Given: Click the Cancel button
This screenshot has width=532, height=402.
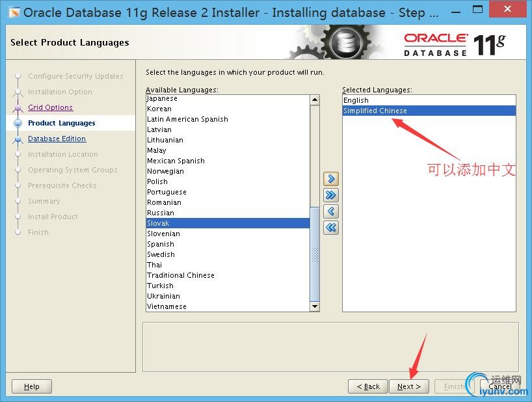Looking at the screenshot, I should (x=499, y=386).
